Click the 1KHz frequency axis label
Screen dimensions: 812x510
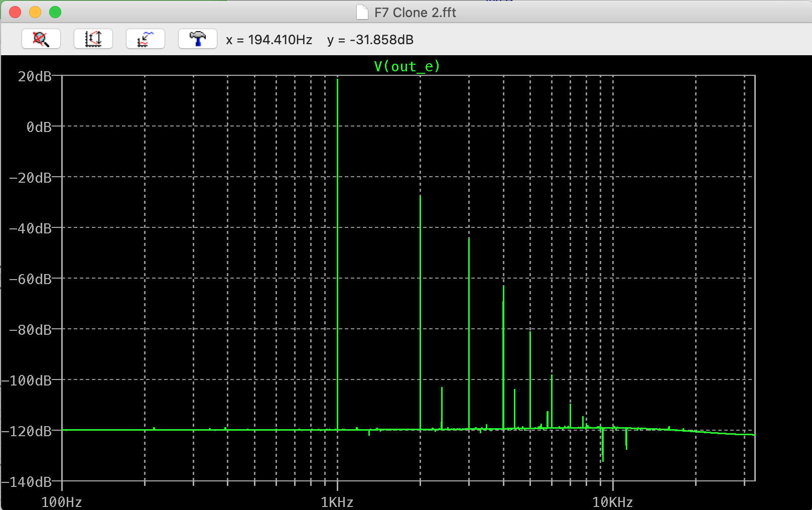[x=337, y=502]
